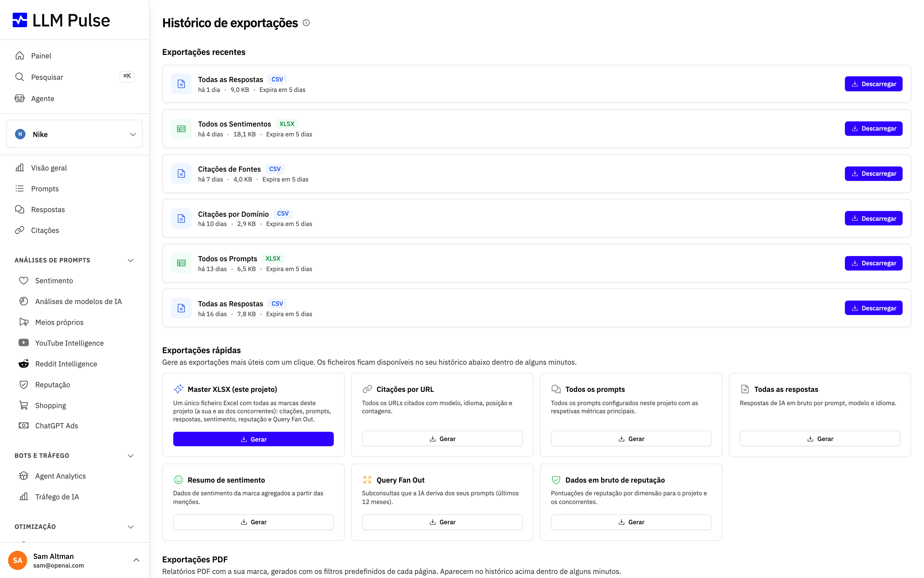The image size is (924, 578).
Task: Click the Exportações PDF heading
Action: coord(195,559)
